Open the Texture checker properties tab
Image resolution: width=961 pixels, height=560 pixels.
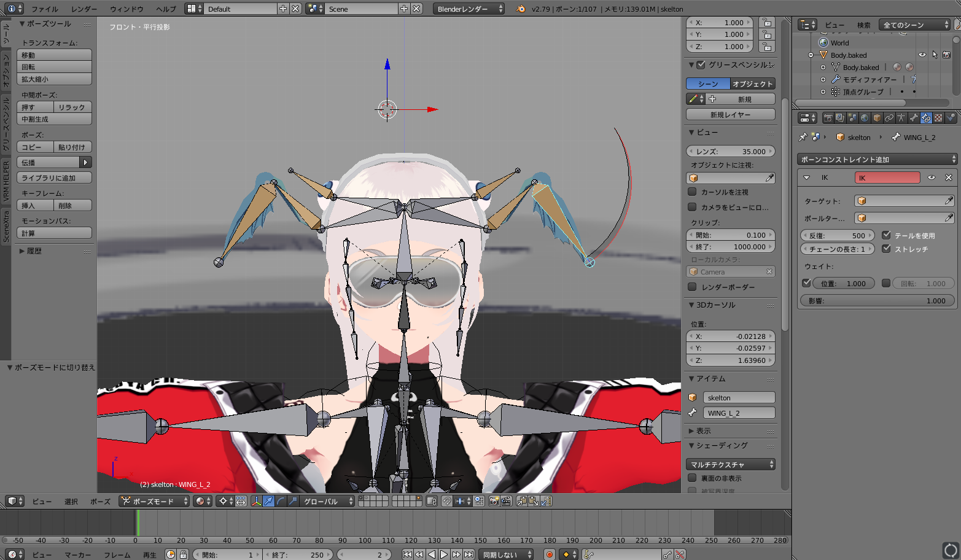coord(938,118)
